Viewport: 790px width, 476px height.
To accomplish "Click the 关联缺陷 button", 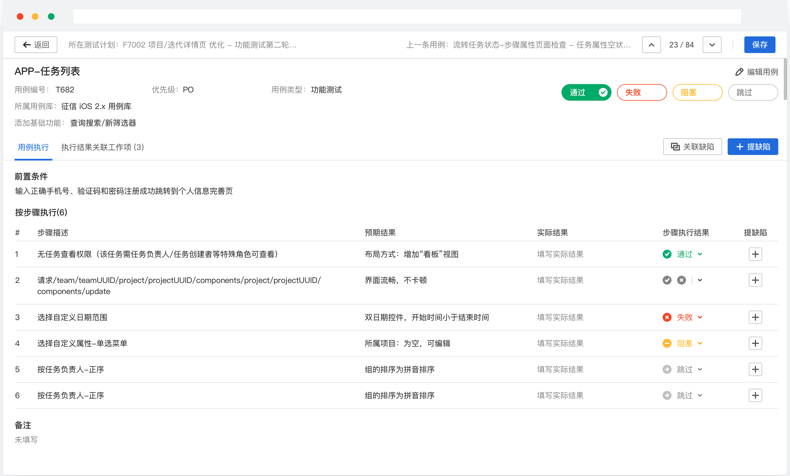I will [x=692, y=147].
